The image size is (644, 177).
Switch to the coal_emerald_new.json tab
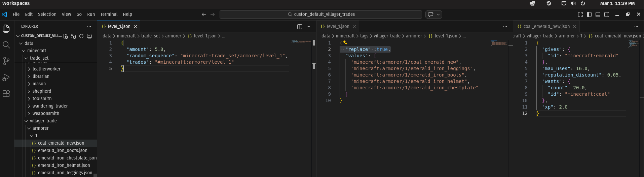(x=546, y=27)
